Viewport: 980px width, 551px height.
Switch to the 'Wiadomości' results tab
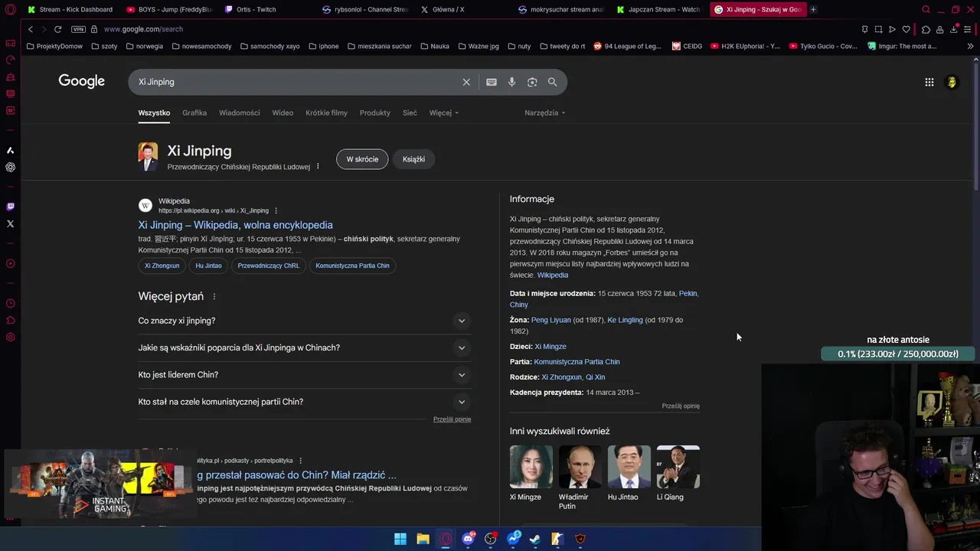[240, 112]
